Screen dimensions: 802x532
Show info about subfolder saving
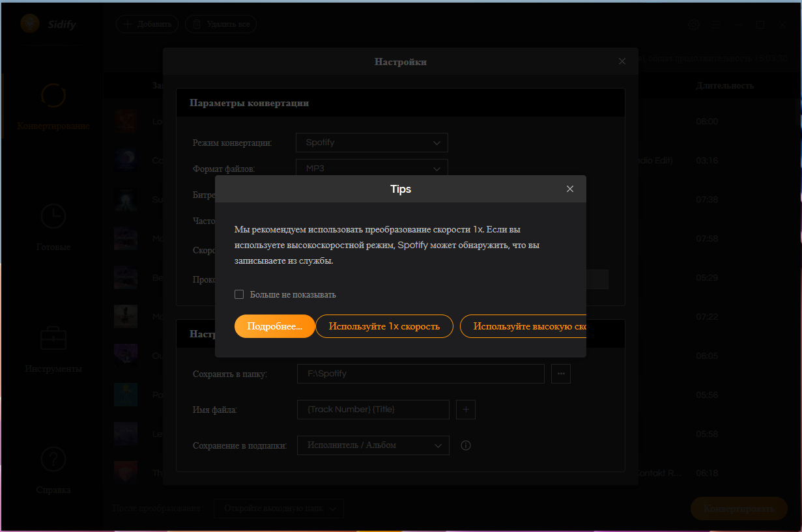coord(466,445)
